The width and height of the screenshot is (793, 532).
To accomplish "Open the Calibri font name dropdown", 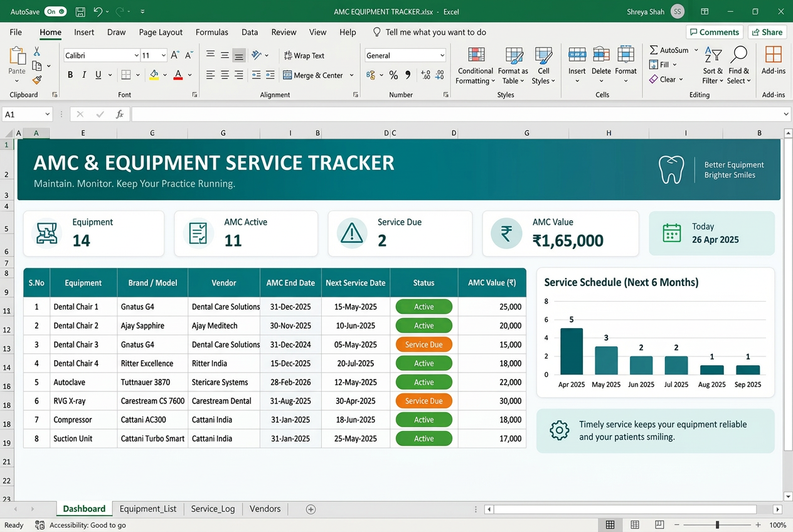I will tap(136, 55).
